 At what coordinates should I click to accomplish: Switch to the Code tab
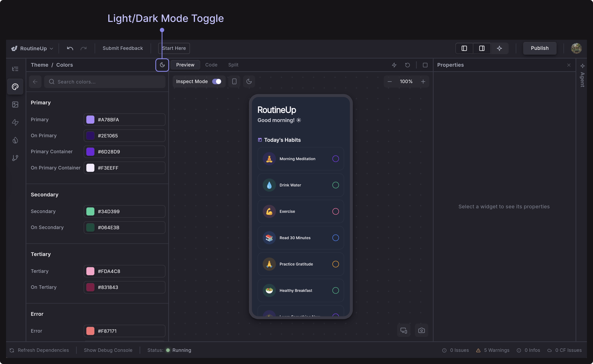[211, 64]
